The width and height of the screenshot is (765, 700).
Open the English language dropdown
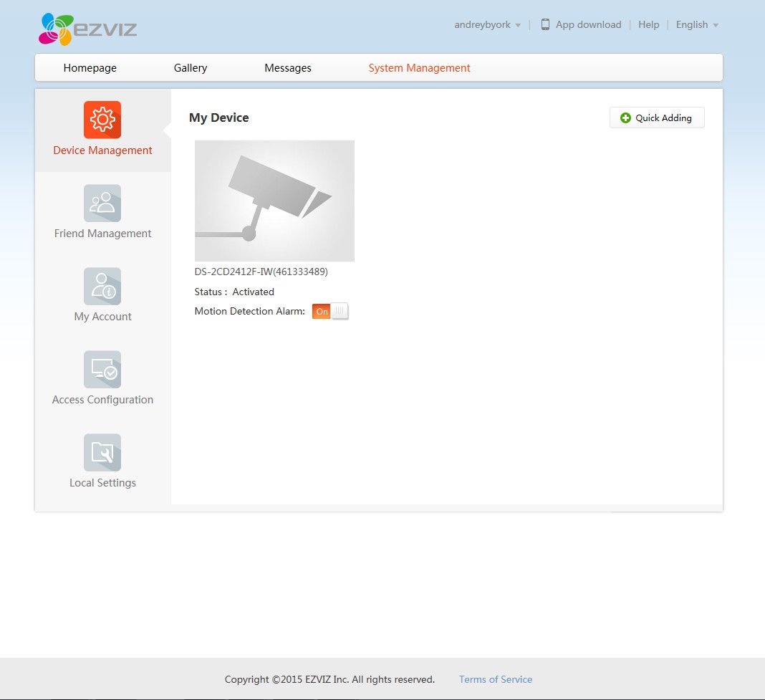tap(697, 24)
